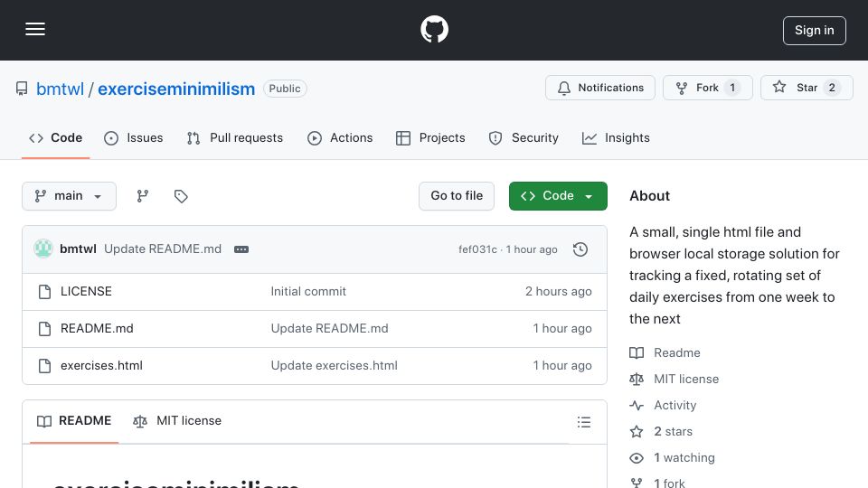
Task: Open the Actions tab
Action: pyautogui.click(x=340, y=137)
